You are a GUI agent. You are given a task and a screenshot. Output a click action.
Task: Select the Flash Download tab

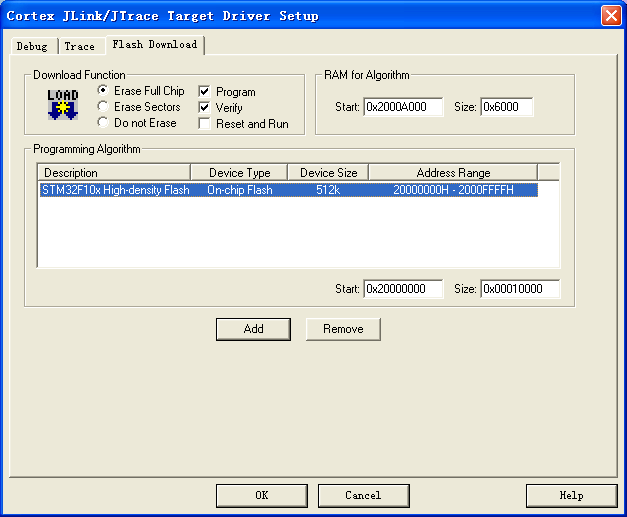(155, 44)
